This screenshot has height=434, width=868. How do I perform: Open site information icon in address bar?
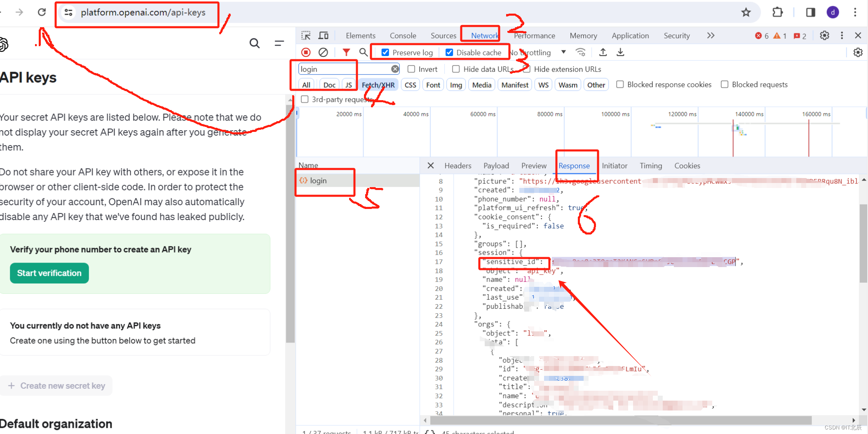tap(68, 12)
